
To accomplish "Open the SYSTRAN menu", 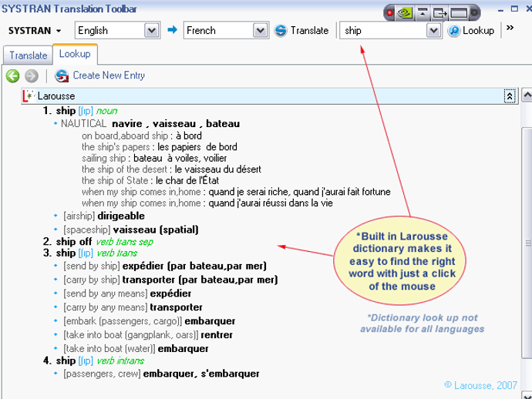I will coord(35,31).
